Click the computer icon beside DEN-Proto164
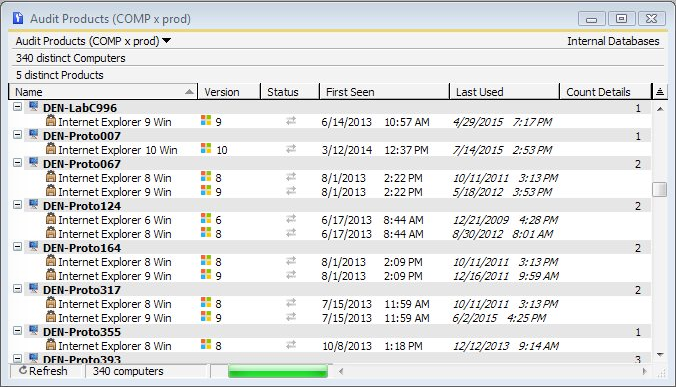 pos(33,247)
